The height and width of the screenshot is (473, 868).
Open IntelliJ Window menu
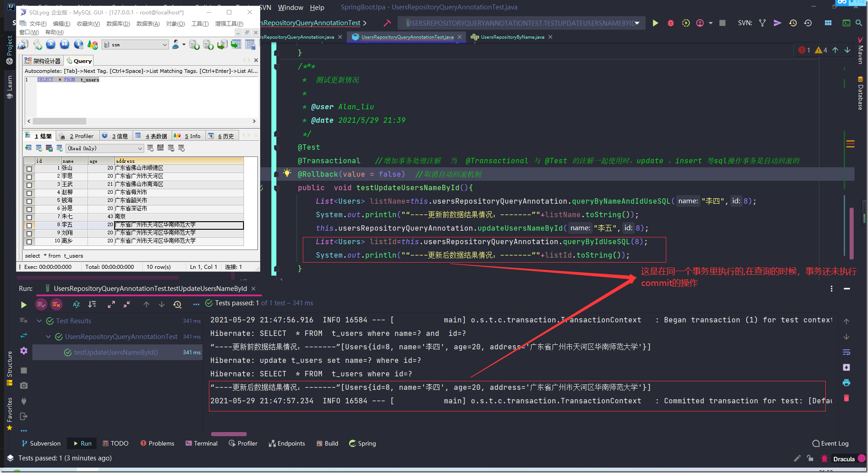tap(290, 7)
